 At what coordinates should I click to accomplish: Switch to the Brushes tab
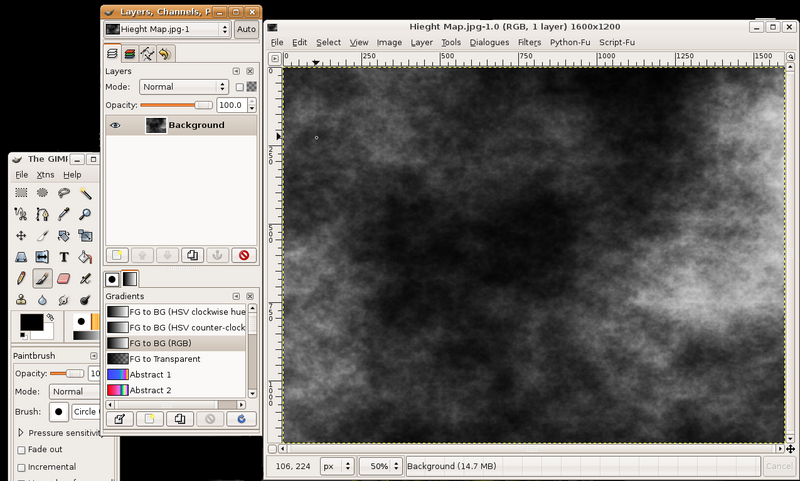coord(112,279)
